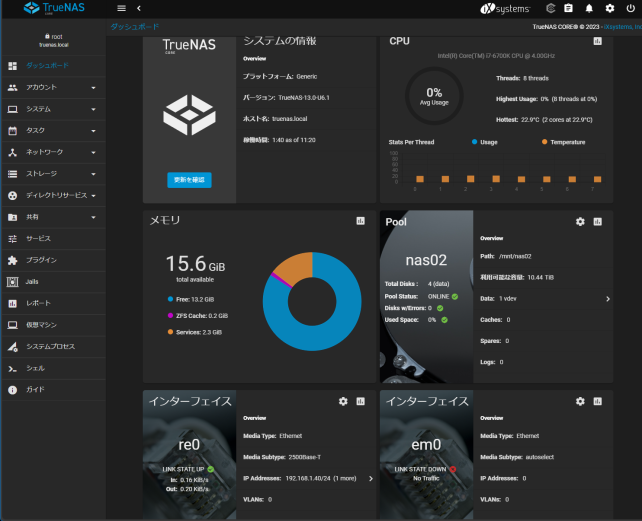Expand the re0 IP Addresses chevron

[x=371, y=478]
